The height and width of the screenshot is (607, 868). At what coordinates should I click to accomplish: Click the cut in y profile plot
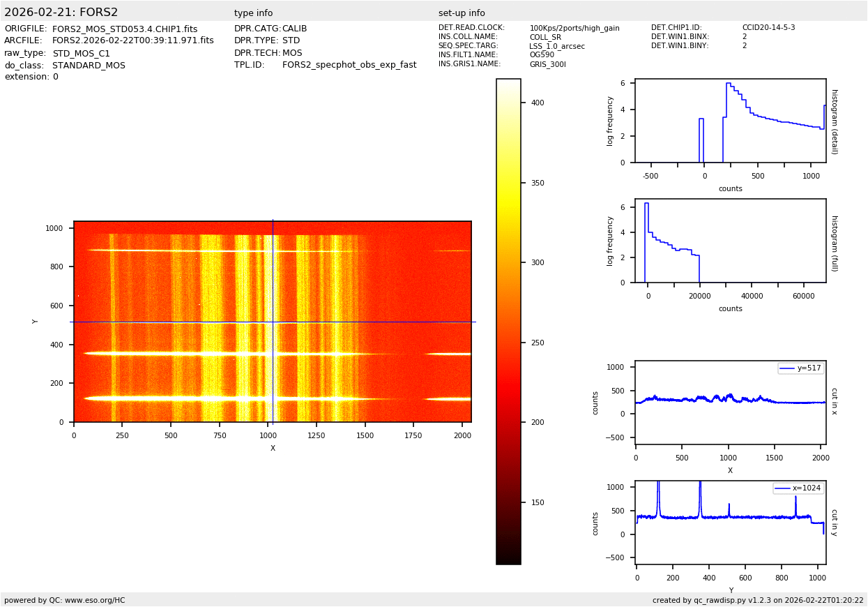pos(730,523)
